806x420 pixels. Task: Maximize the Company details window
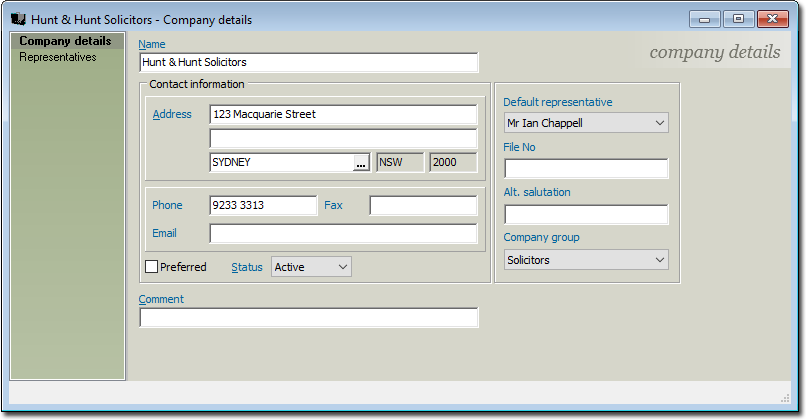point(738,19)
